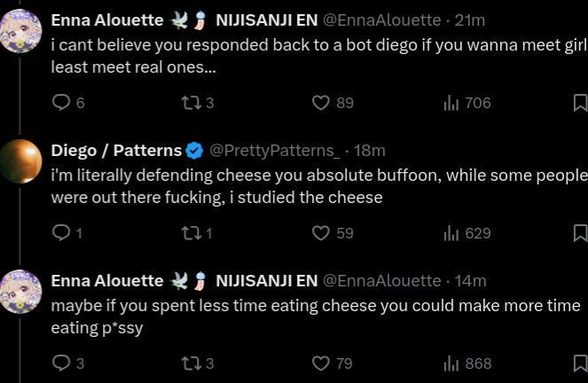Open the @PrettyPatterns_ handle link
This screenshot has height=383, width=588.
(x=273, y=151)
